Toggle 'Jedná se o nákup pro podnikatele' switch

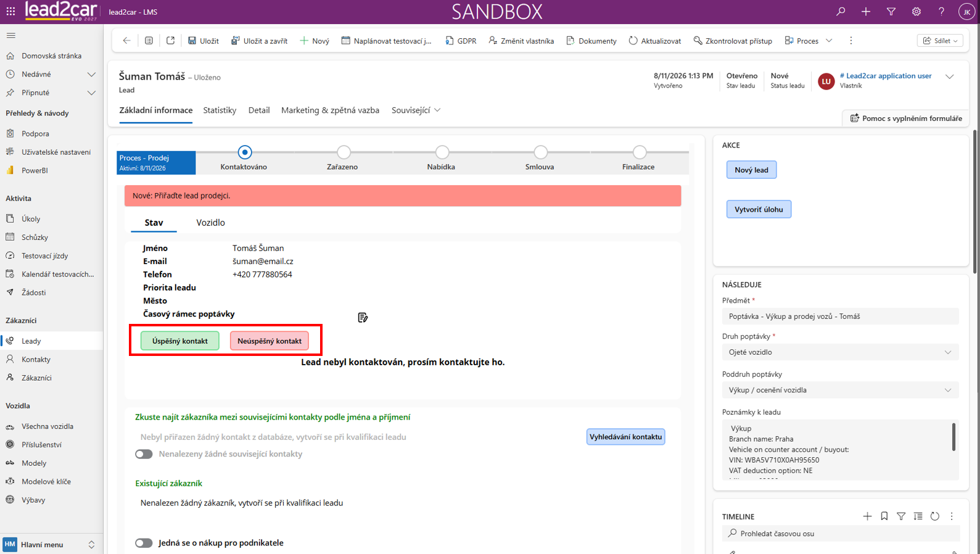coord(144,543)
